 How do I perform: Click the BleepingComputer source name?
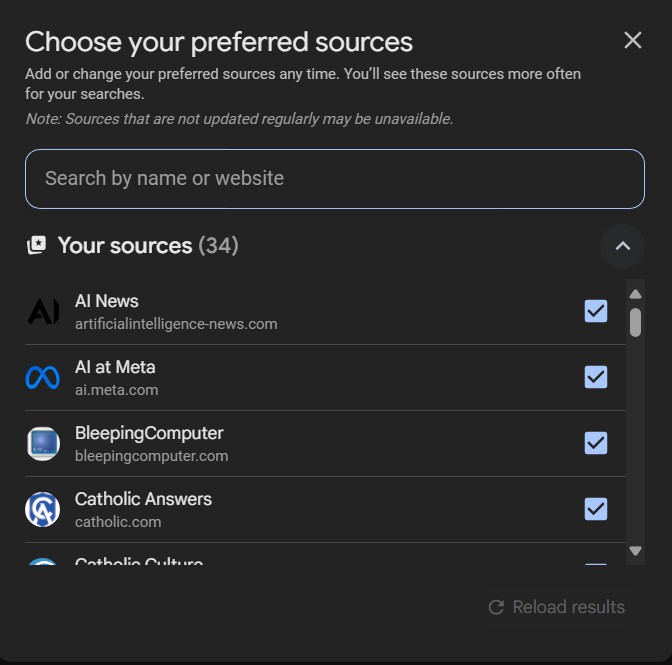149,433
